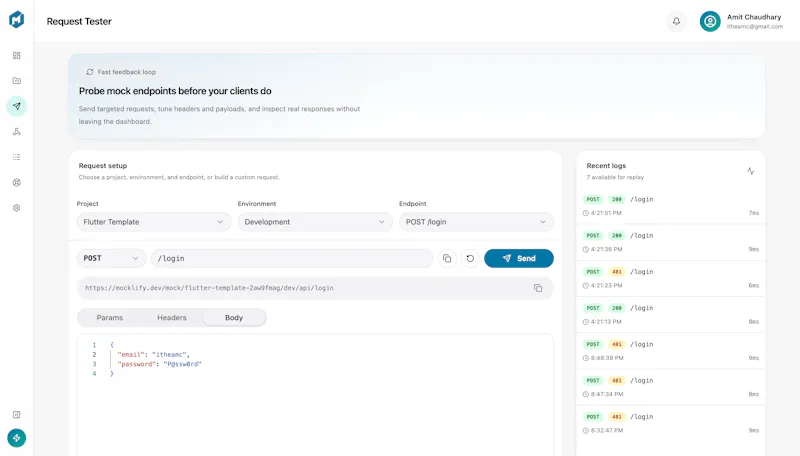Click the Amit Chaudhary user name

754,17
